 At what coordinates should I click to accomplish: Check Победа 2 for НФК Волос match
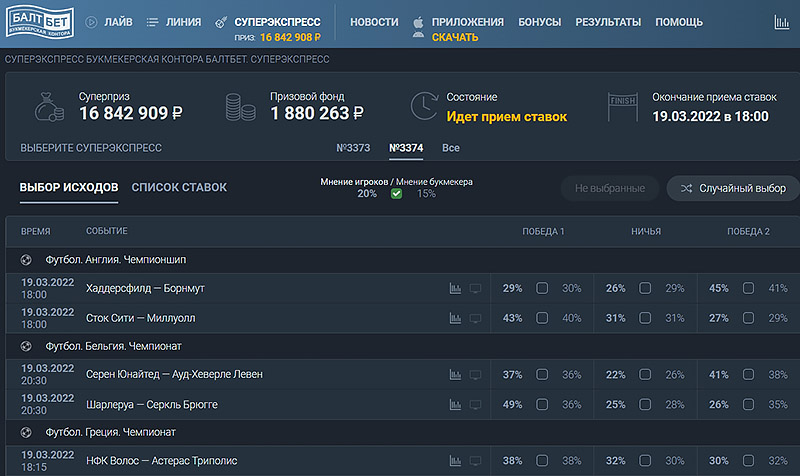pos(748,461)
